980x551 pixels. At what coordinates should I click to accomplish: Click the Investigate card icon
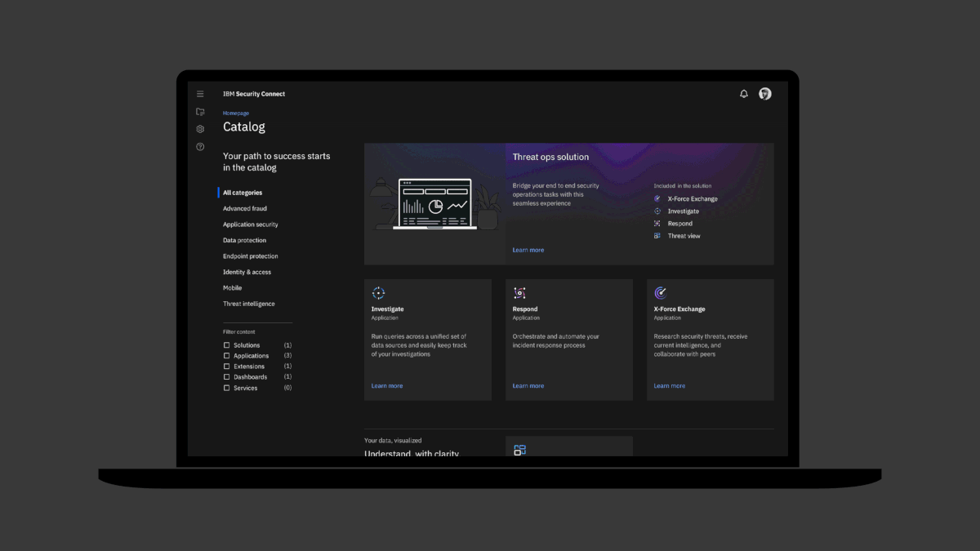pos(378,293)
